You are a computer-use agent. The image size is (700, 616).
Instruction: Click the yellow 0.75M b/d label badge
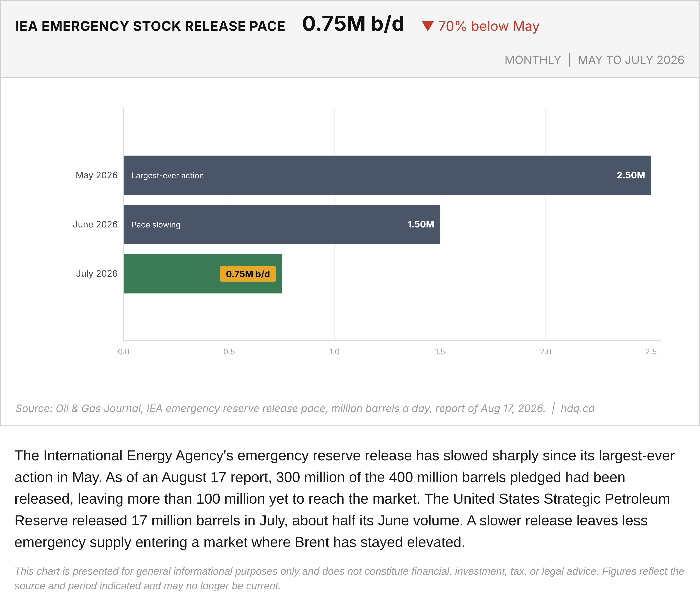click(x=248, y=274)
